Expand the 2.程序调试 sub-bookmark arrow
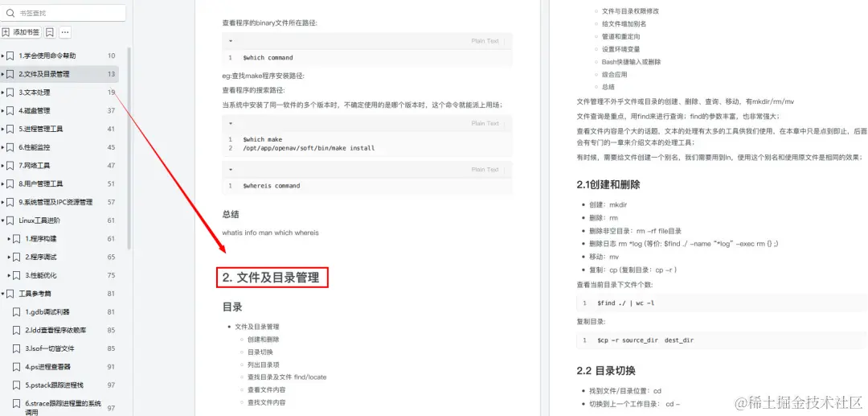The image size is (868, 416). [9, 257]
